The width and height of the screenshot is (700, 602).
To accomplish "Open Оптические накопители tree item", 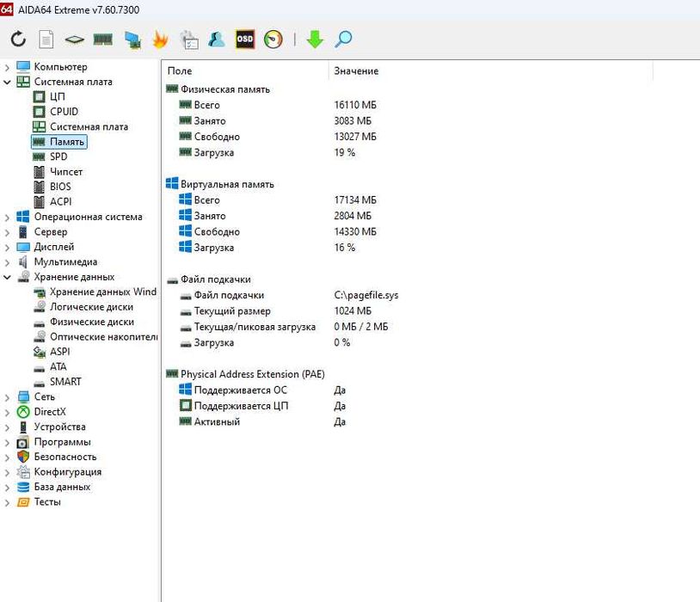I will (103, 337).
